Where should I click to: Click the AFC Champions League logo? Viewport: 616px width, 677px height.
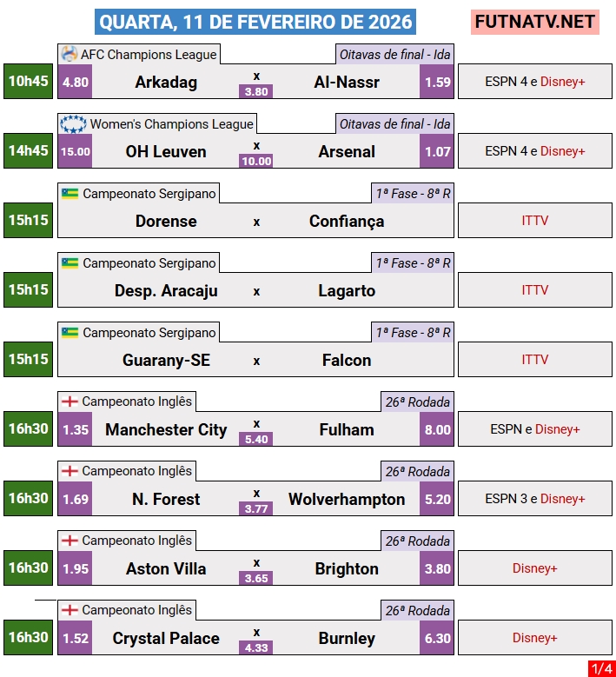(70, 55)
